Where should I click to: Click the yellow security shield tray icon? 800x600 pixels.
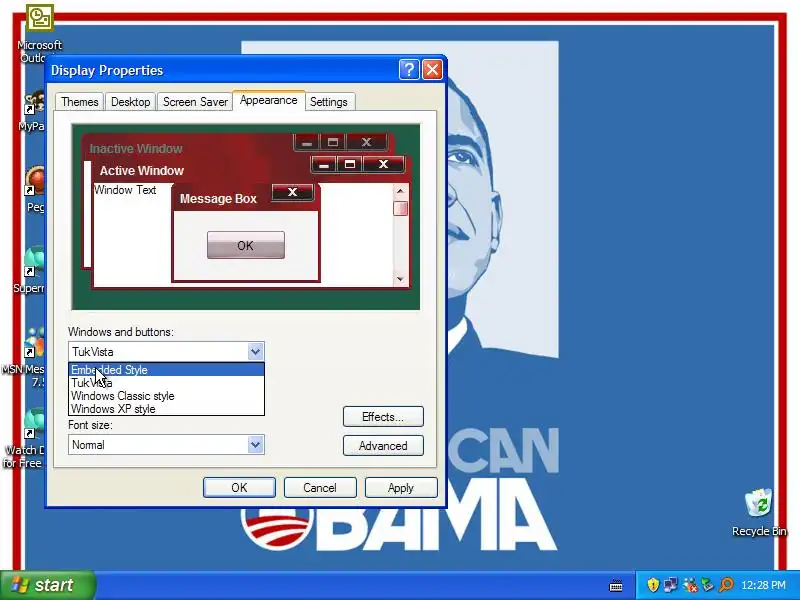[x=653, y=585]
